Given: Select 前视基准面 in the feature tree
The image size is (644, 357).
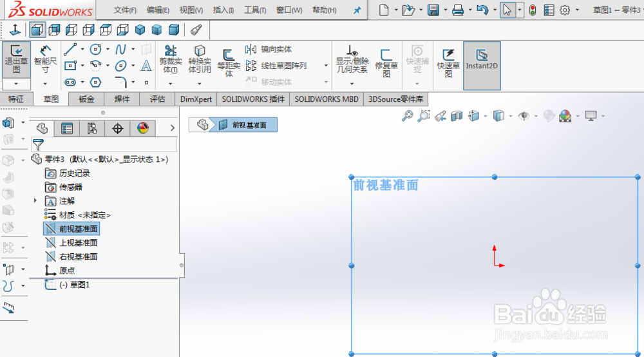Looking at the screenshot, I should 71,229.
